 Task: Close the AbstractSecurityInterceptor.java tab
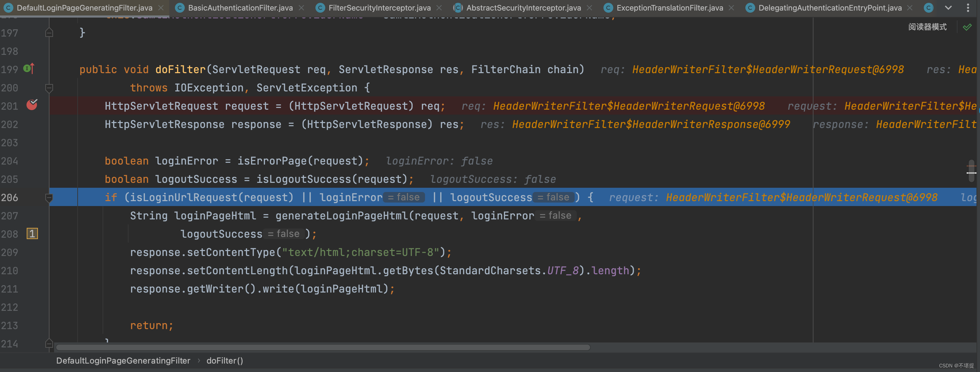589,8
